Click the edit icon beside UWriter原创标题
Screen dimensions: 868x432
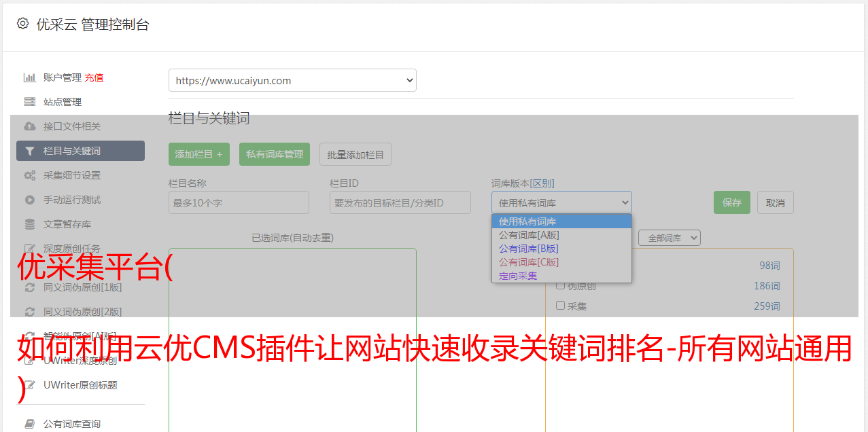[x=29, y=385]
